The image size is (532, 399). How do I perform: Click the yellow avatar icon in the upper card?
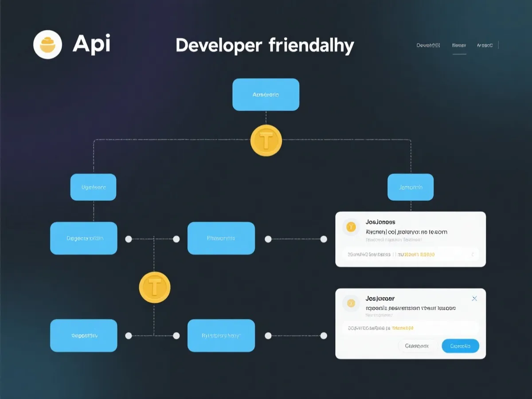click(x=351, y=227)
